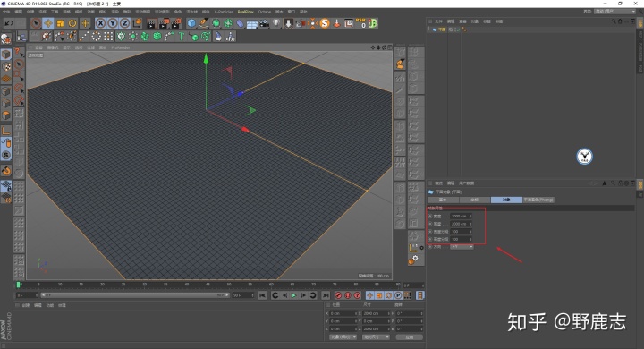644x349 pixels.
Task: Select the Move tool
Action: click(x=48, y=23)
